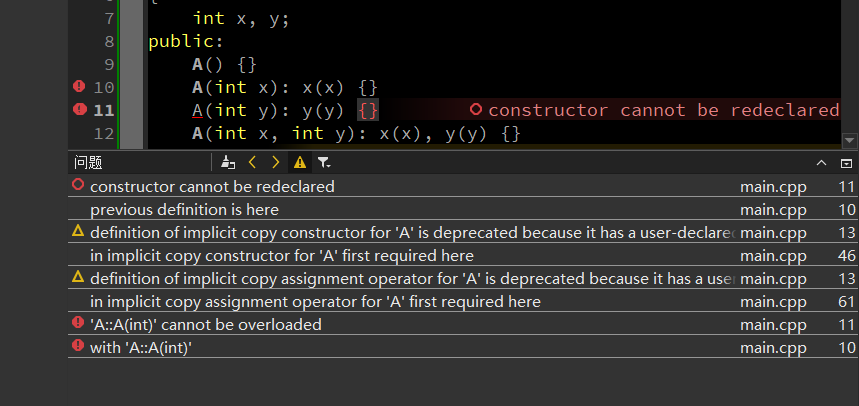This screenshot has height=406, width=859.
Task: Click editor scrollbar down arrow
Action: click(850, 141)
